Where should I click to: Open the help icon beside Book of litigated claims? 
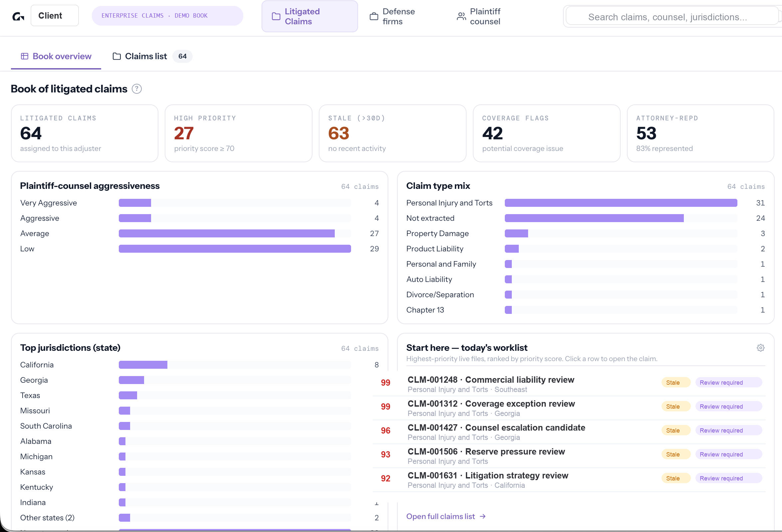[137, 89]
